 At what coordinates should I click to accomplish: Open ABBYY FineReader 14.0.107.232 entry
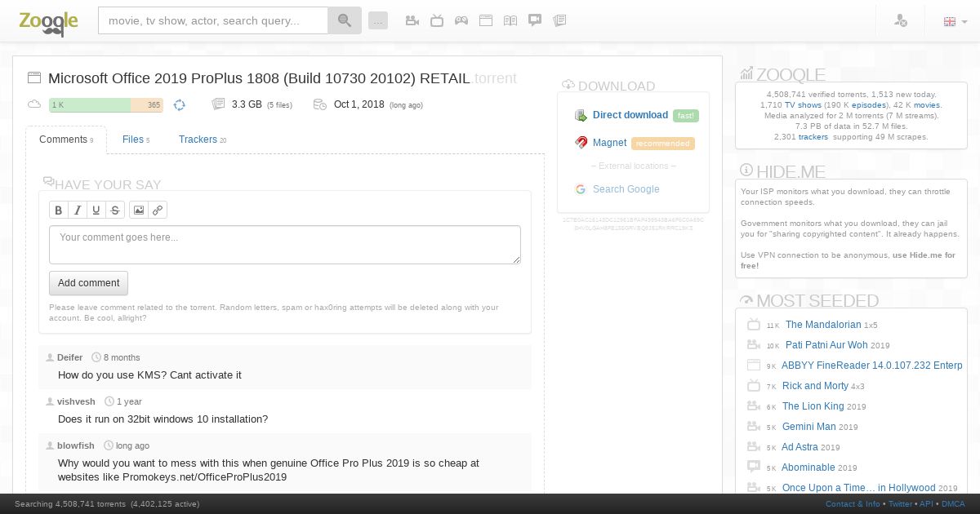point(872,366)
